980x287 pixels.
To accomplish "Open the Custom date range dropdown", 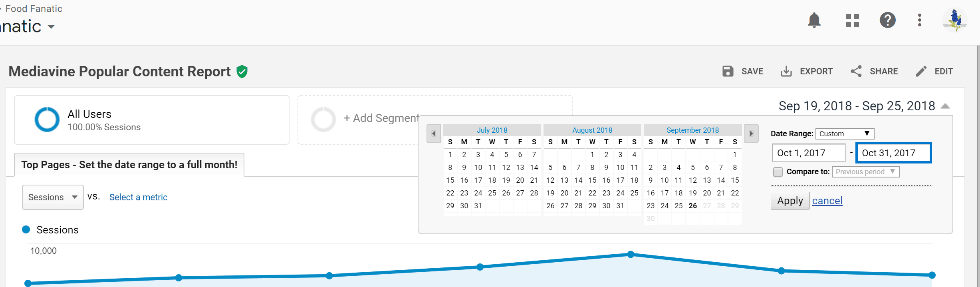I will click(x=844, y=133).
